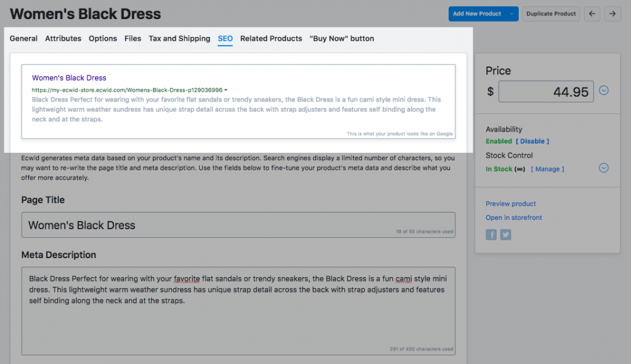This screenshot has width=631, height=364.
Task: Open the Attributes tab
Action: click(63, 39)
